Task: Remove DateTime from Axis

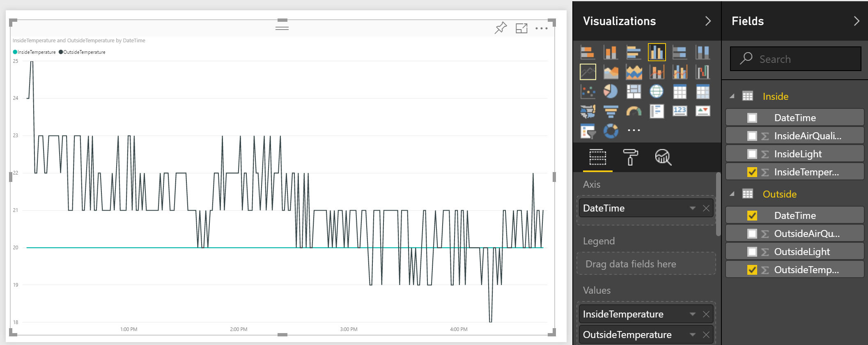Action: point(706,208)
